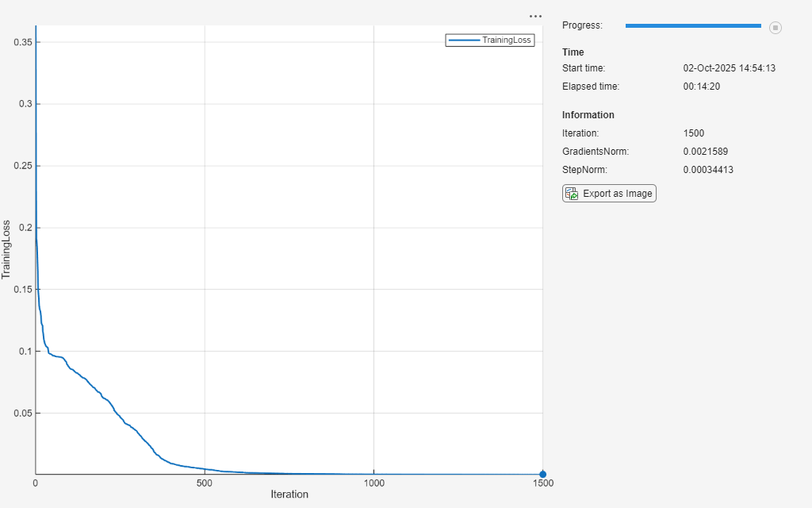Click the StepNorm value 0.00034413

pyautogui.click(x=708, y=170)
